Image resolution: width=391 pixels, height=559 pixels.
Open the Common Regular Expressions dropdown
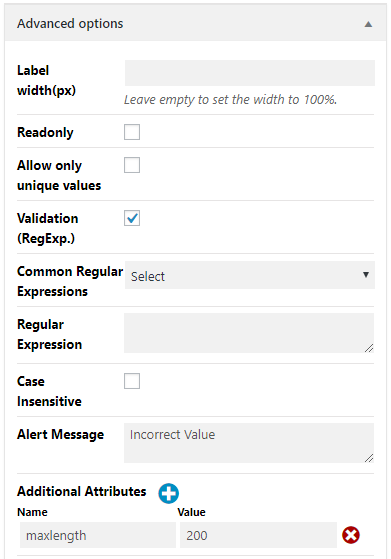click(x=249, y=275)
